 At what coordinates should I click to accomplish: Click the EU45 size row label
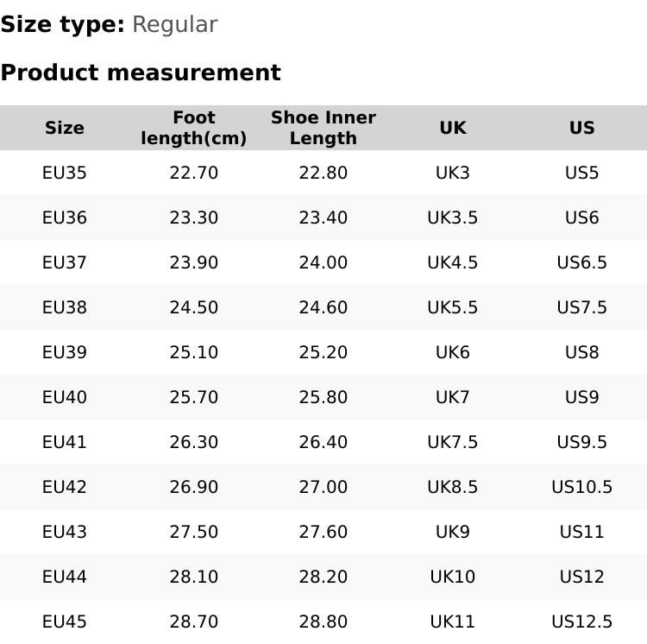(65, 622)
